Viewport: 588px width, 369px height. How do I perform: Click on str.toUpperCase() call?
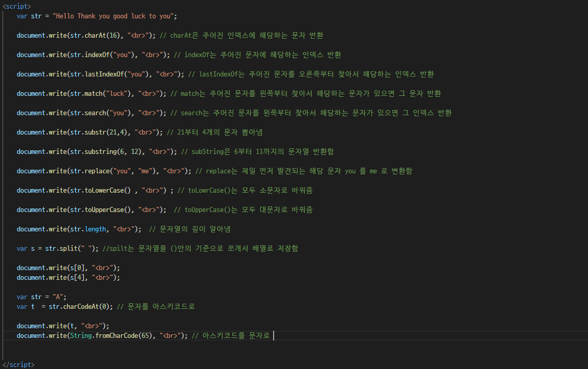[100, 209]
